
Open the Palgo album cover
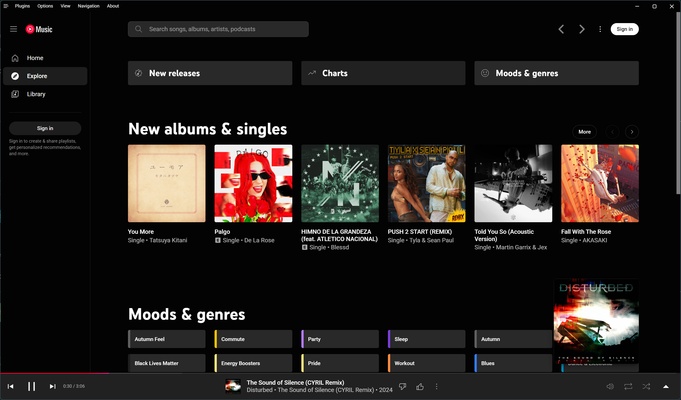253,183
